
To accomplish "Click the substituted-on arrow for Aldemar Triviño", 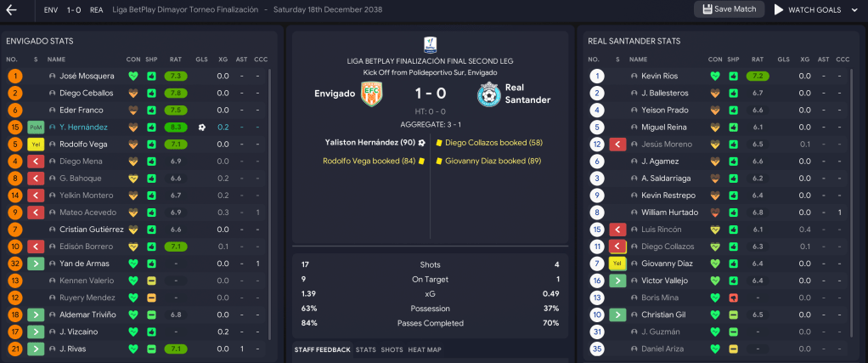I will (x=36, y=315).
